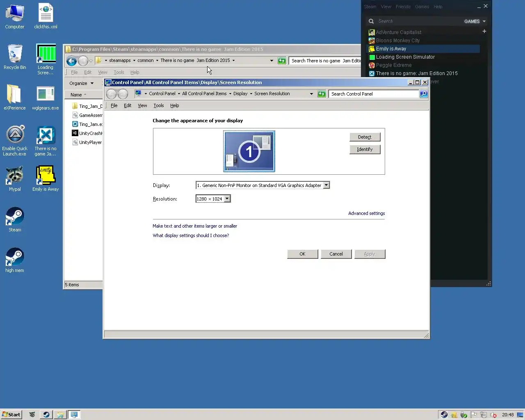The height and width of the screenshot is (420, 525).
Task: Click OK in Screen Resolution
Action: click(x=302, y=254)
